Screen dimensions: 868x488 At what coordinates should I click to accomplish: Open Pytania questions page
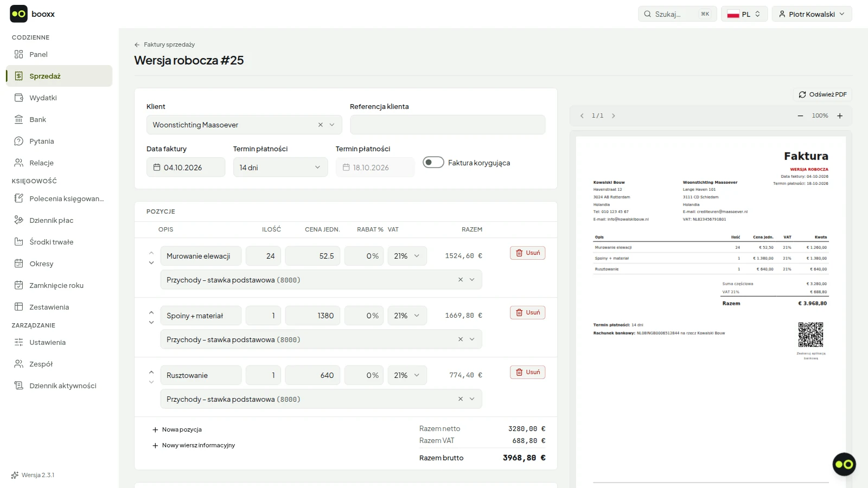coord(59,141)
